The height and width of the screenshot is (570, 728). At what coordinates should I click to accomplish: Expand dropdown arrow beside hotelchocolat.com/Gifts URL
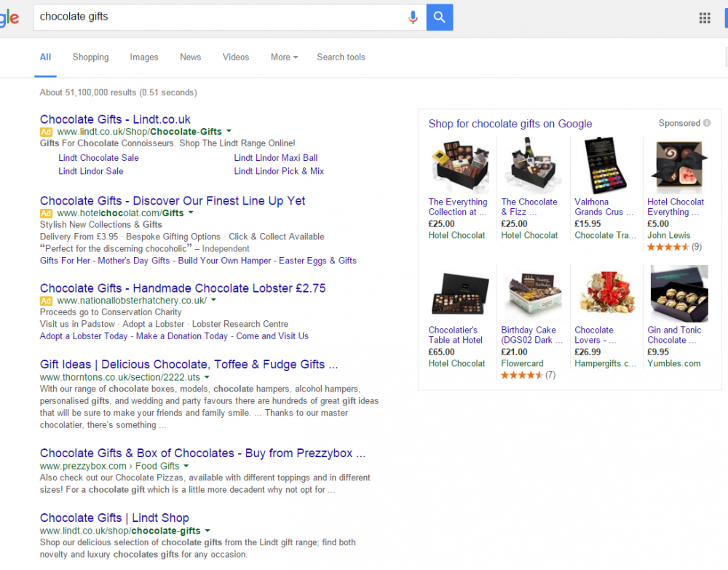[x=190, y=213]
